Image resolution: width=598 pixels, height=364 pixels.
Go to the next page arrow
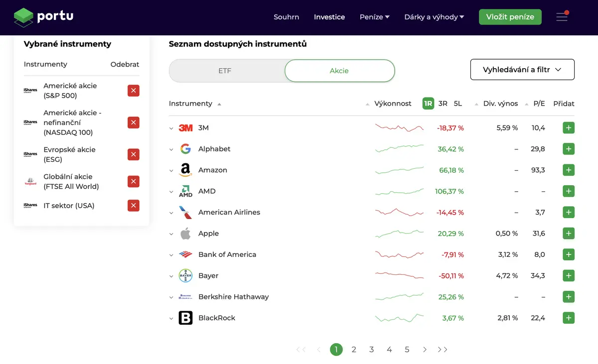click(x=425, y=350)
